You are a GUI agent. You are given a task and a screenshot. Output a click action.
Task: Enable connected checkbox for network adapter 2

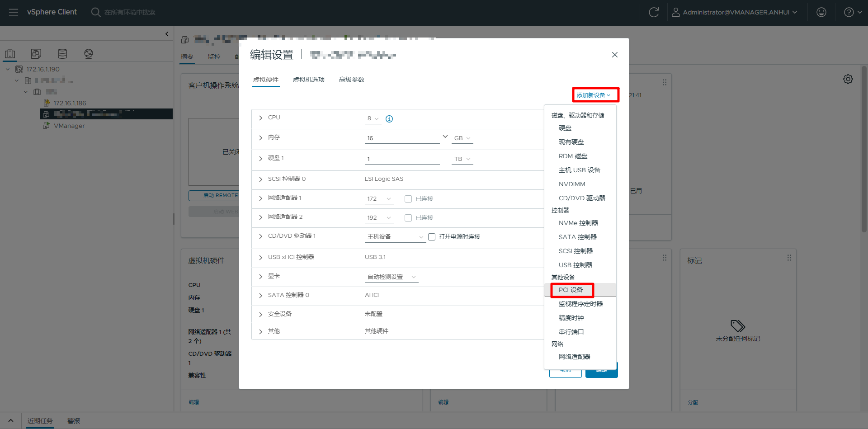[408, 218]
